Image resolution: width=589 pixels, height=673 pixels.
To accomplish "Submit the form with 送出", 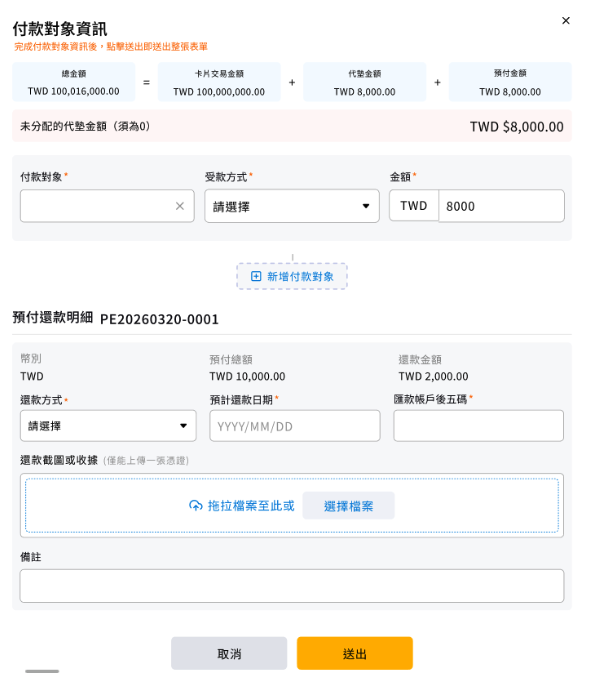I will pos(355,654).
